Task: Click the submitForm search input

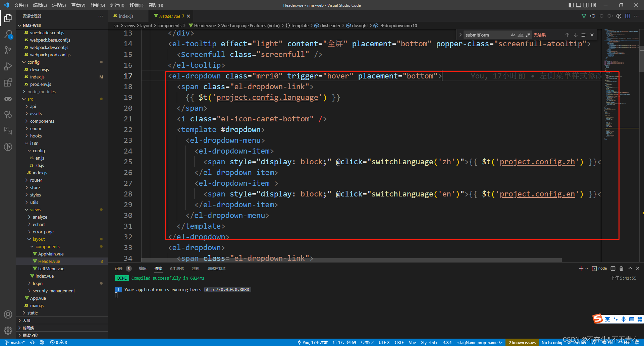Action: [x=486, y=35]
